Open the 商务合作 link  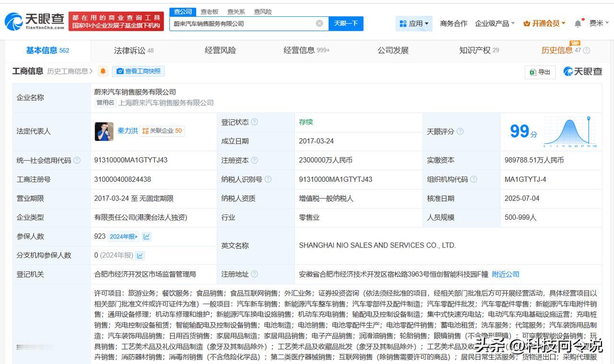pos(453,23)
